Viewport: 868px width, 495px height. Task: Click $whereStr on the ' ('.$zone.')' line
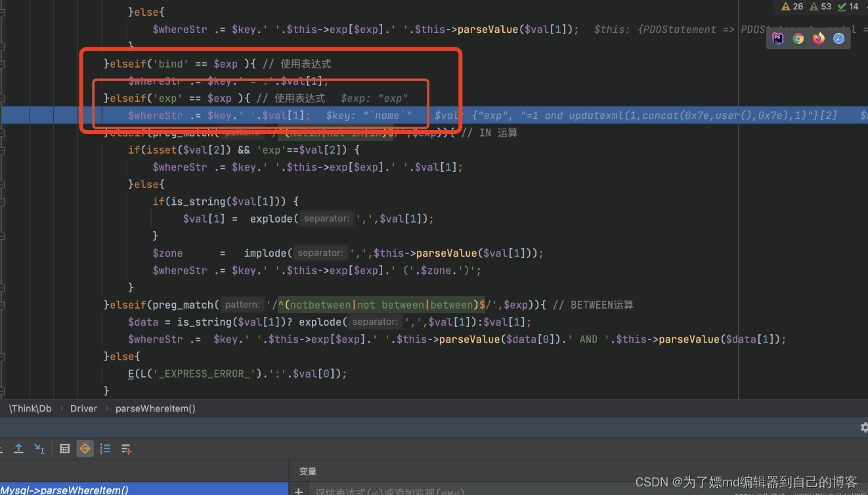[x=179, y=270]
